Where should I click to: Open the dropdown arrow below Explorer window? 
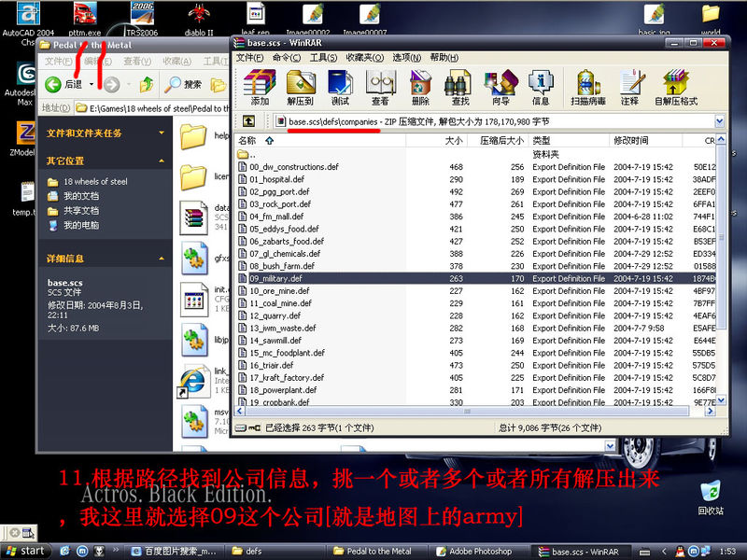[611, 446]
